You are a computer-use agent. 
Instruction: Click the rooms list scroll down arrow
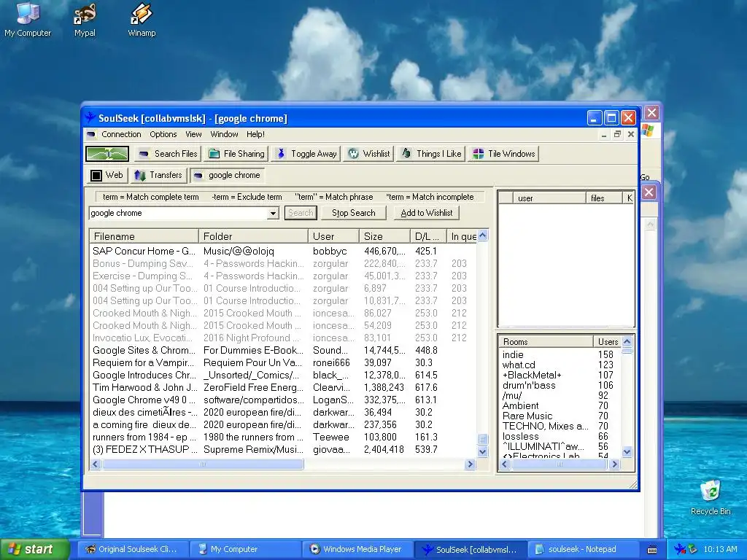coord(627,452)
